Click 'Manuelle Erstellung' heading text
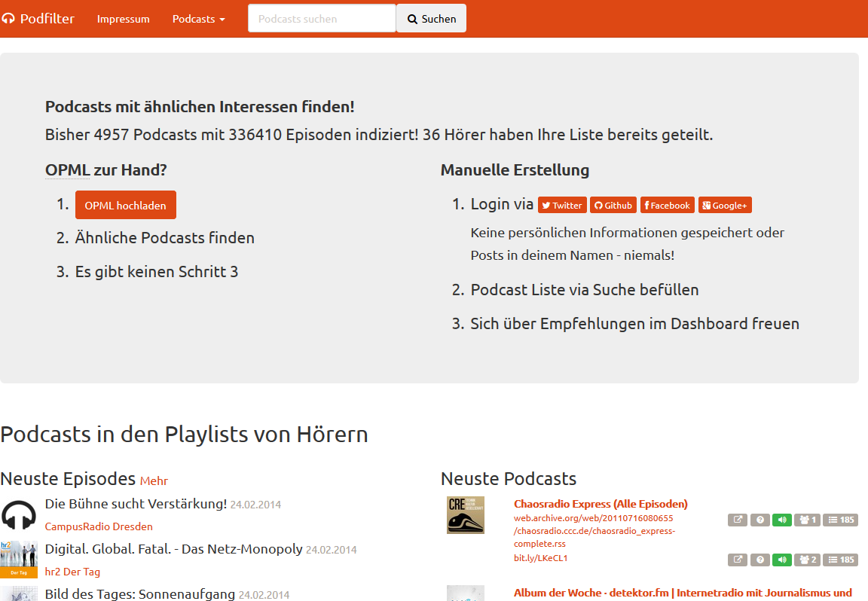This screenshot has width=868, height=601. tap(515, 170)
